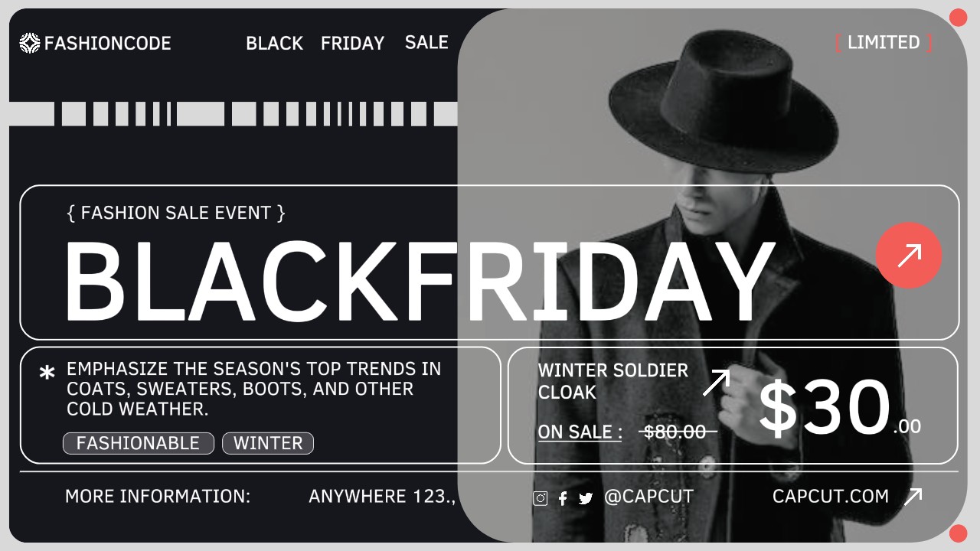Click the red circular arrow button

909,255
